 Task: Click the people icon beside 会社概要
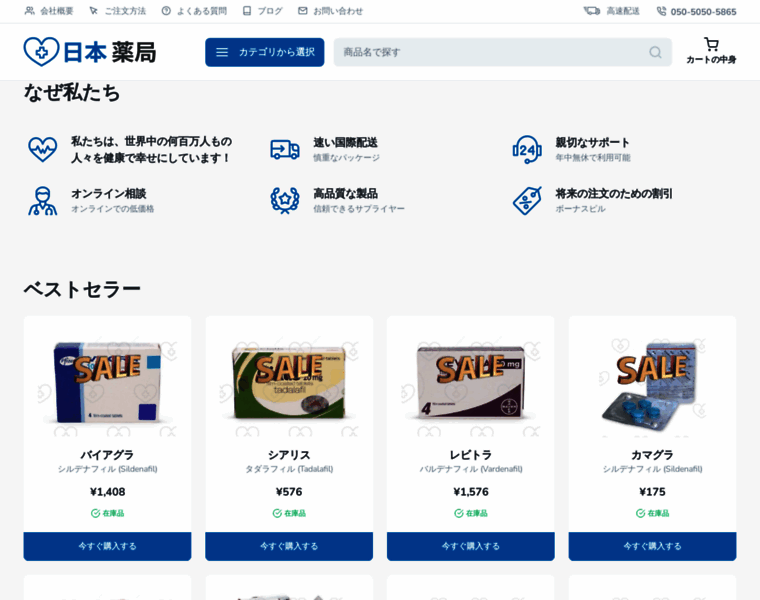coord(30,11)
